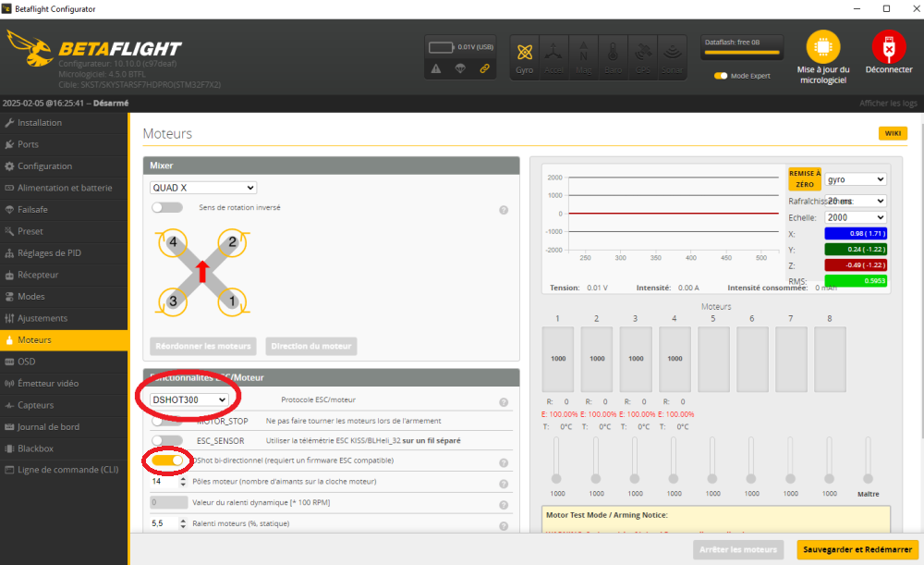
Task: Open Réglages de PID tab
Action: pyautogui.click(x=51, y=253)
